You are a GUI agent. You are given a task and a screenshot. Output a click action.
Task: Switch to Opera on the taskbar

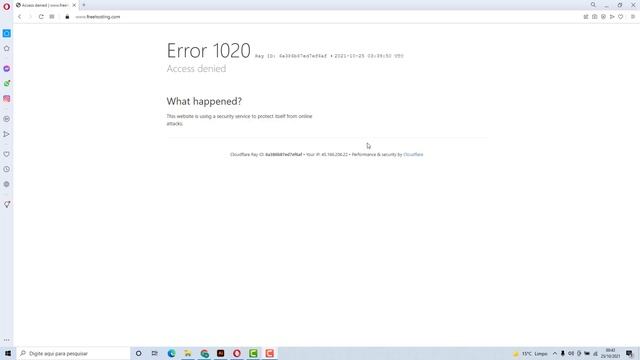coord(237,353)
